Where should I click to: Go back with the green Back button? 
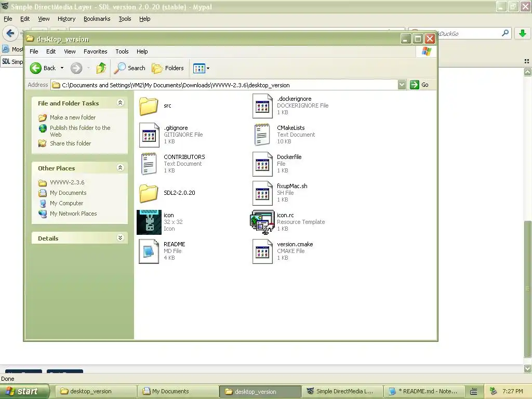point(43,68)
